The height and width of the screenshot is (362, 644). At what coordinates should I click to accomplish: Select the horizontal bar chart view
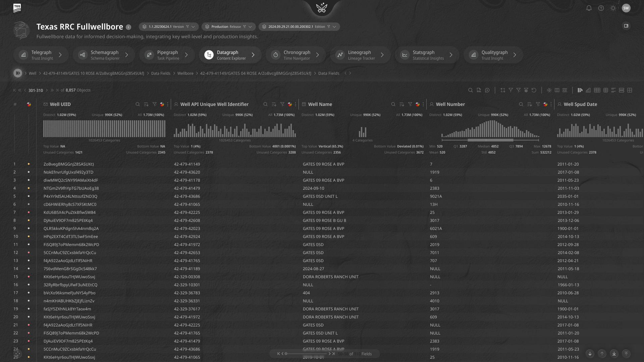[x=580, y=90]
